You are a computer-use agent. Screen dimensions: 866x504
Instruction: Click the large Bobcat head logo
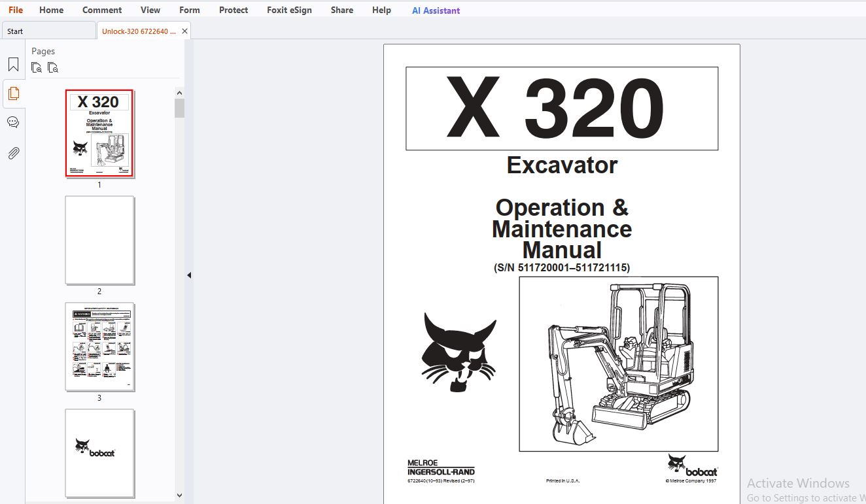click(460, 352)
